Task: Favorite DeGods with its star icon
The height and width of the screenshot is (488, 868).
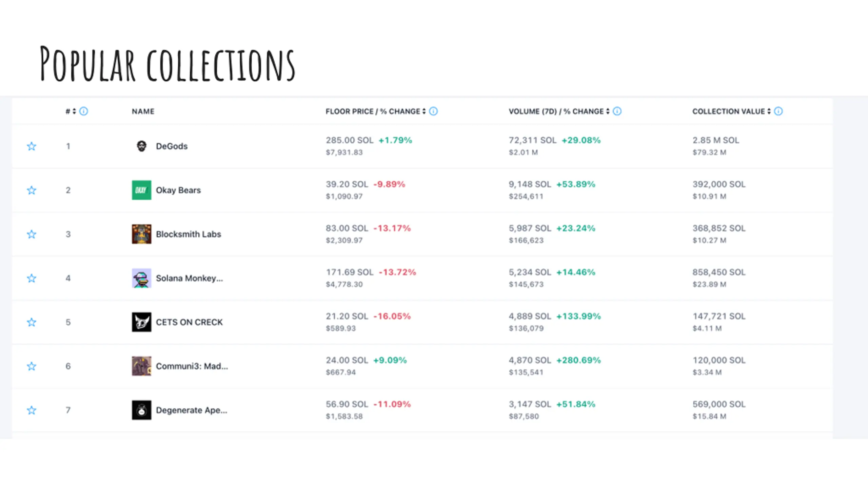Action: (x=32, y=146)
